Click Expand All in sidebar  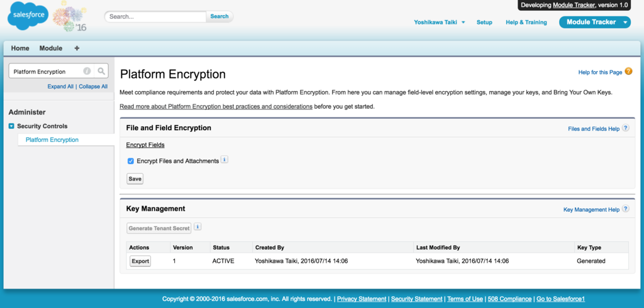coord(60,86)
